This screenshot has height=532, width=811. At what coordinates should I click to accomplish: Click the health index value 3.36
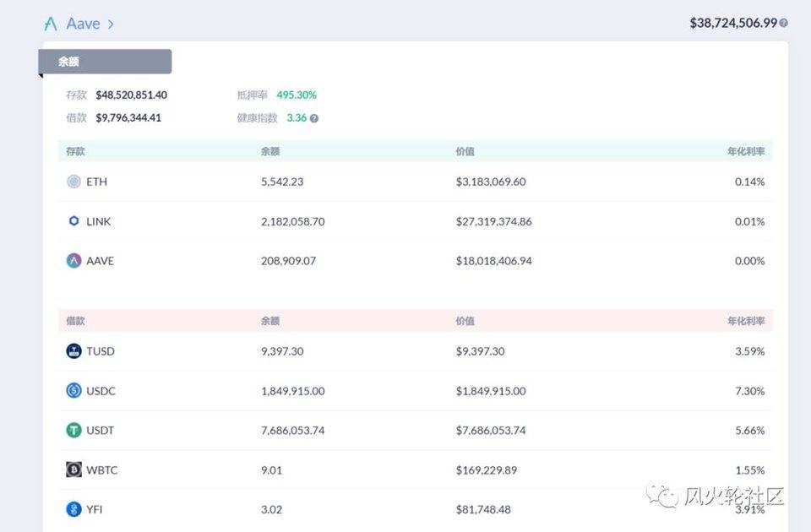coord(297,118)
